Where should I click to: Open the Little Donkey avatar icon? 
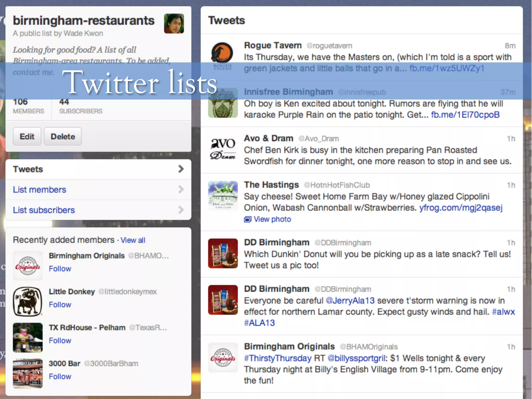coord(28,302)
